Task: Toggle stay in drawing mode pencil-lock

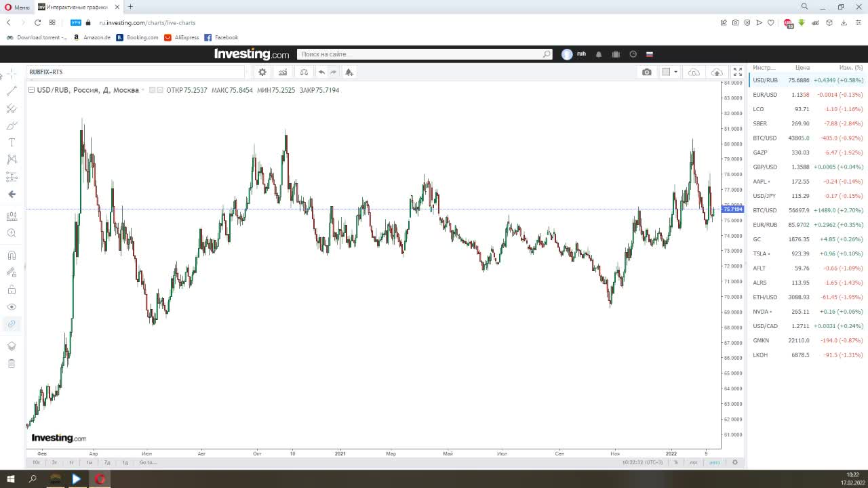Action: 12,272
